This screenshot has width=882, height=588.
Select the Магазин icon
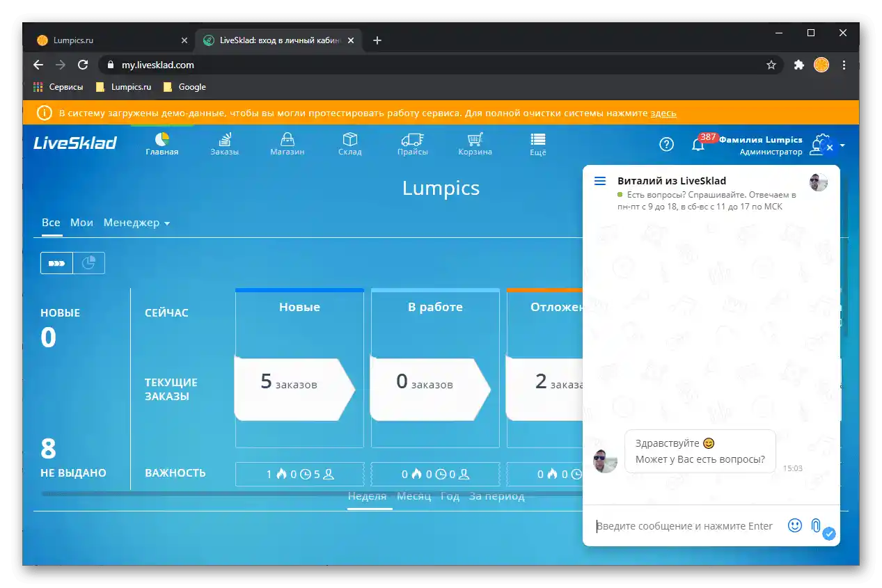tap(287, 139)
